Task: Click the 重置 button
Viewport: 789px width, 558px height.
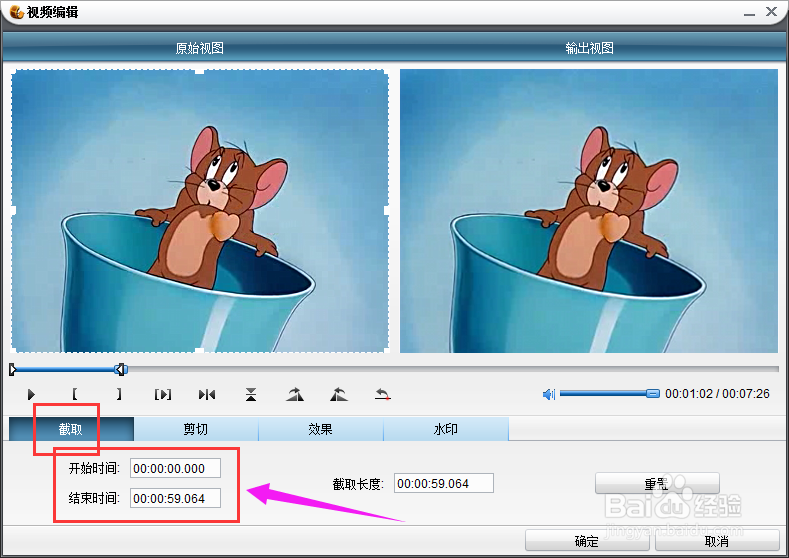Action: [x=657, y=484]
